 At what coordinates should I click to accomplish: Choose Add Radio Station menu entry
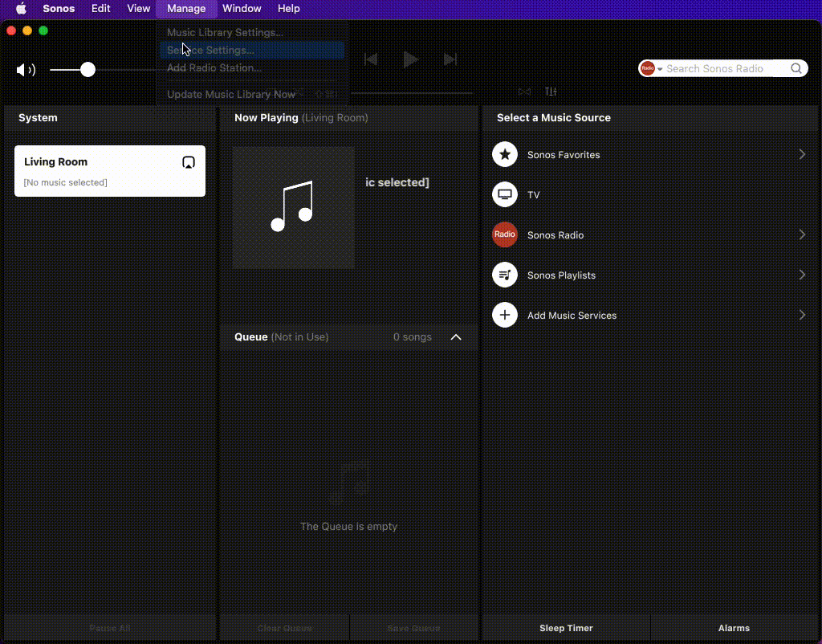[251, 67]
